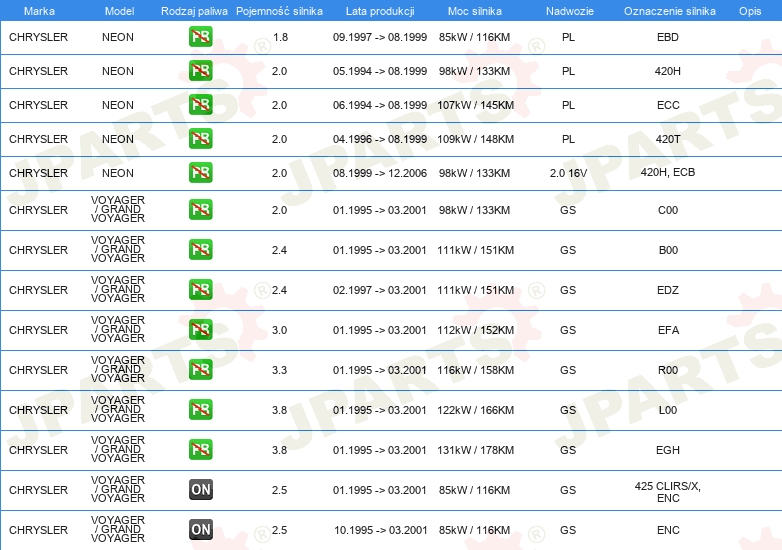Select the PB fuel icon for engine L00
This screenshot has height=550, width=782.
tap(201, 410)
